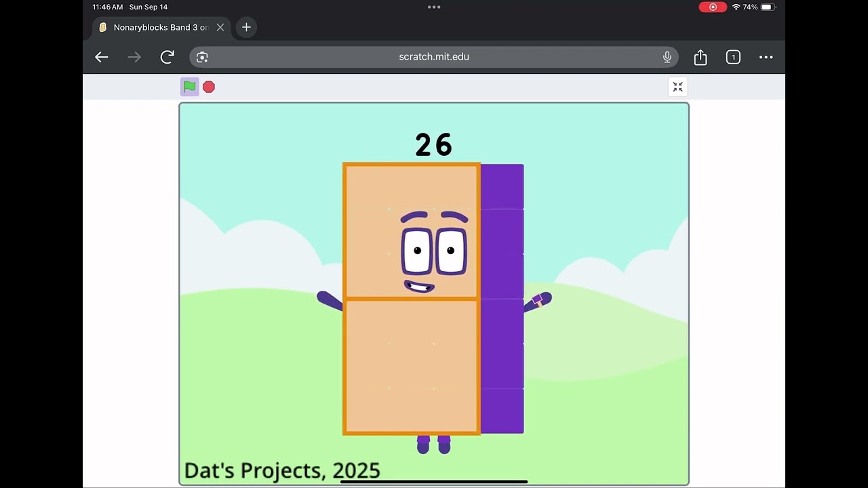868x488 pixels.
Task: Tap the Wi-Fi status icon
Action: coord(736,7)
